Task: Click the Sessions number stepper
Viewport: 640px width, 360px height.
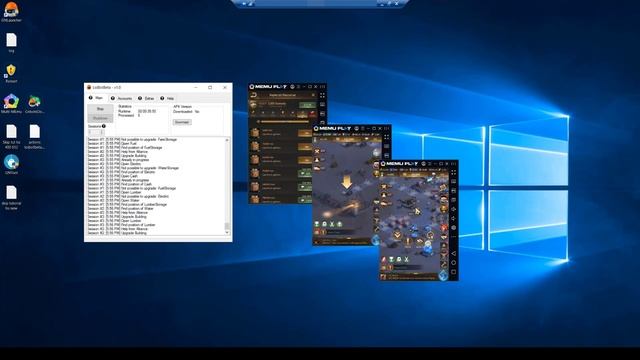Action: (96, 132)
